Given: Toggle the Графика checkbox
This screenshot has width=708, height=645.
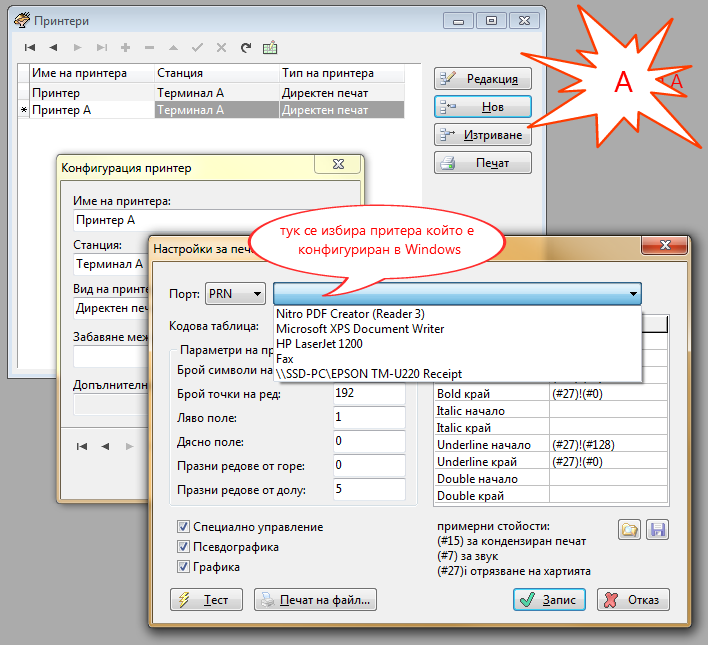Looking at the screenshot, I should coord(183,567).
